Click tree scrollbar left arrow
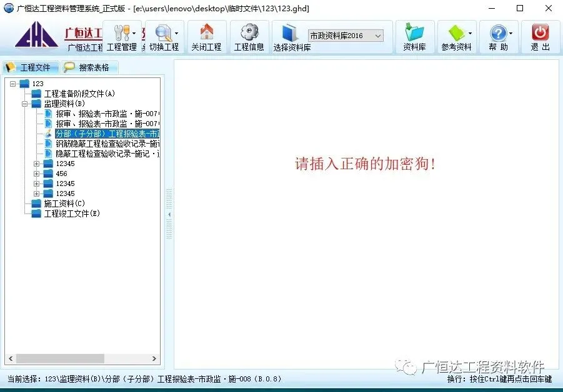Viewport: 563px width, 392px height. [11, 359]
